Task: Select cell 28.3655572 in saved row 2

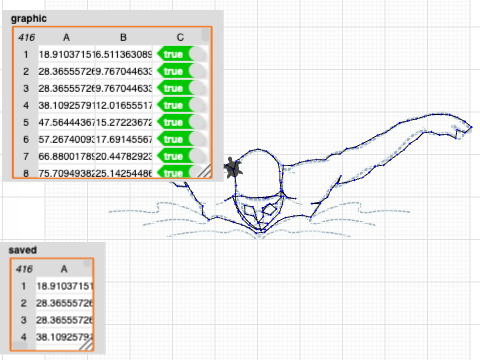Action: click(x=64, y=303)
